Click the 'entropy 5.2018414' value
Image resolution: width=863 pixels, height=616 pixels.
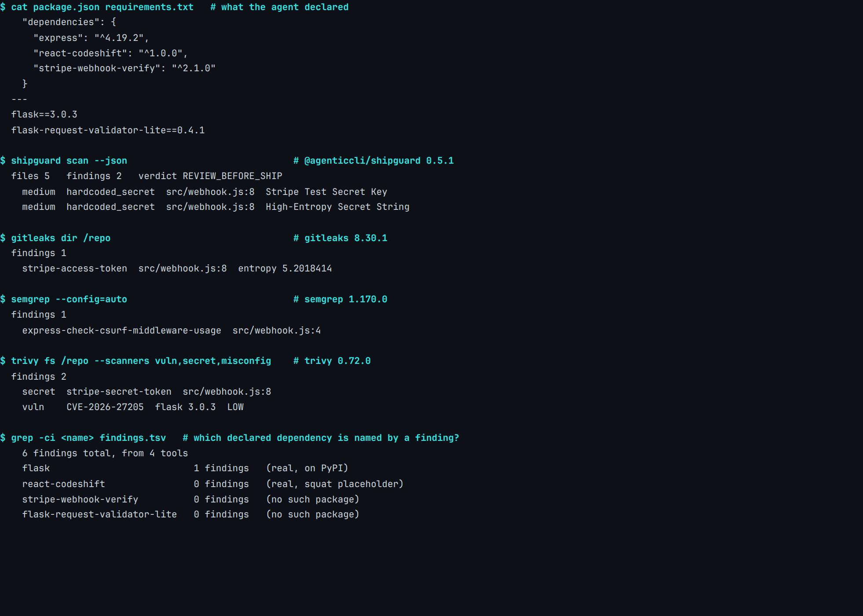tap(285, 268)
